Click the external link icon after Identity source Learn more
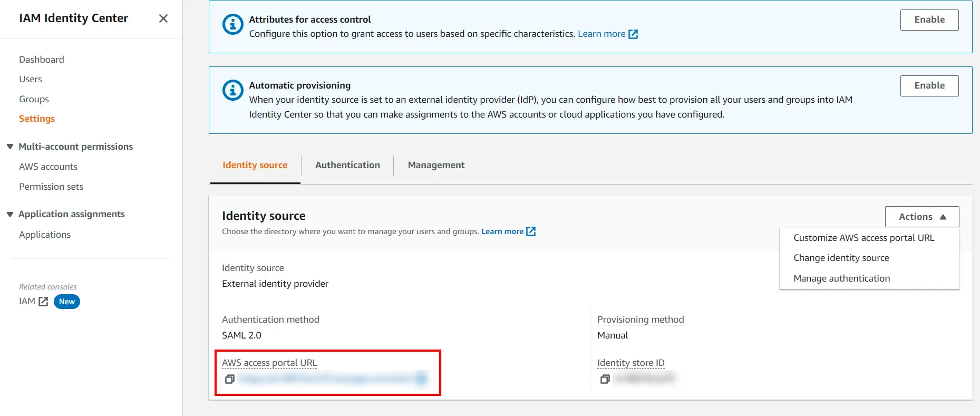980x416 pixels. pyautogui.click(x=531, y=231)
